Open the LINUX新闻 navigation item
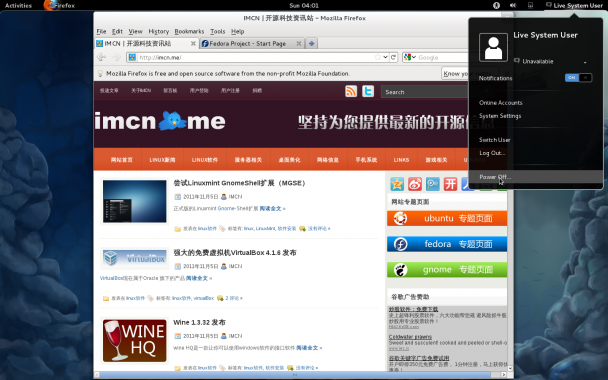This screenshot has height=380, width=608. (x=162, y=160)
